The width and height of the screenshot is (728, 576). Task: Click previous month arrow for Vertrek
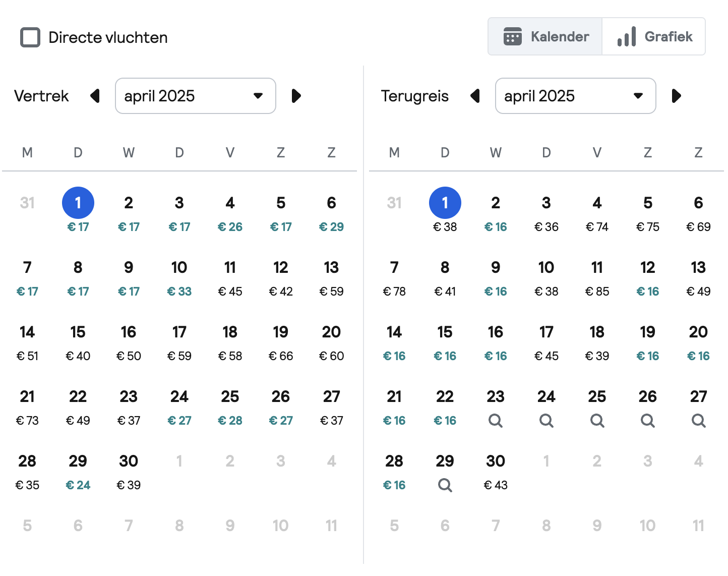point(95,96)
